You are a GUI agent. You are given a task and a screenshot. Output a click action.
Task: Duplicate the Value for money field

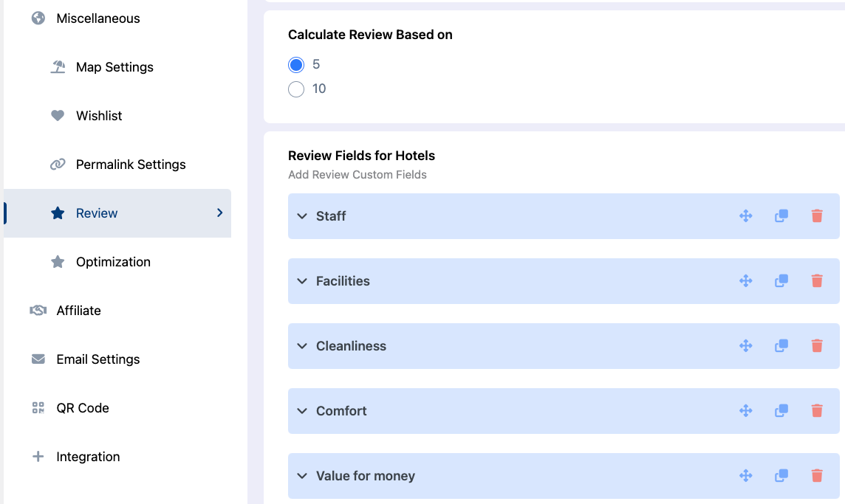click(x=781, y=475)
